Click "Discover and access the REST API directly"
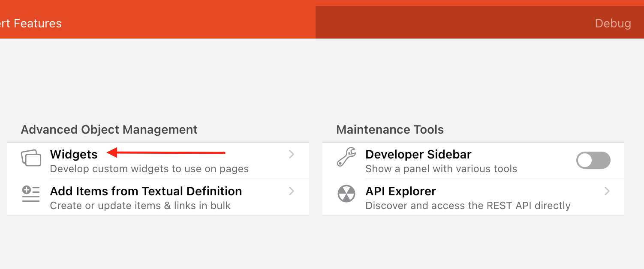This screenshot has height=269, width=644. point(468,206)
